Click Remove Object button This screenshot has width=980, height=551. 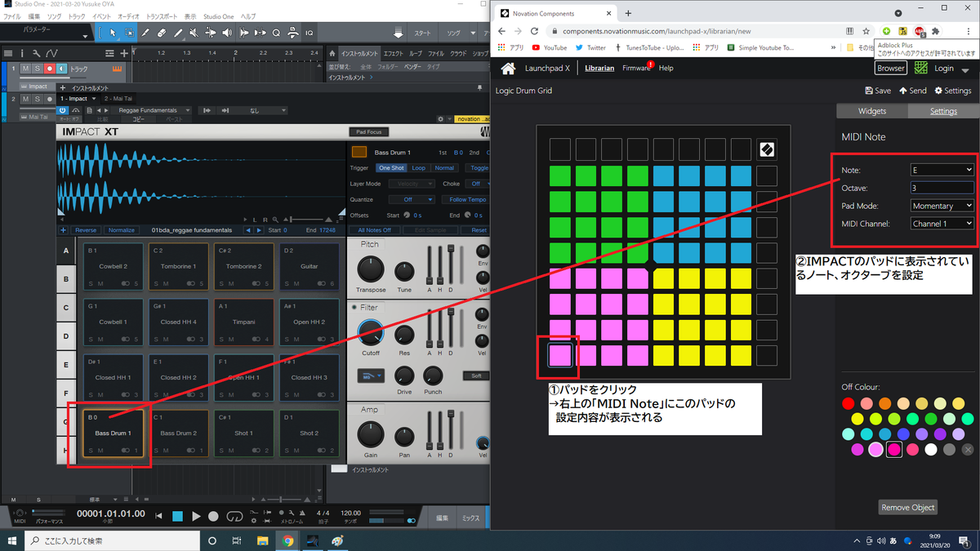[x=907, y=507]
